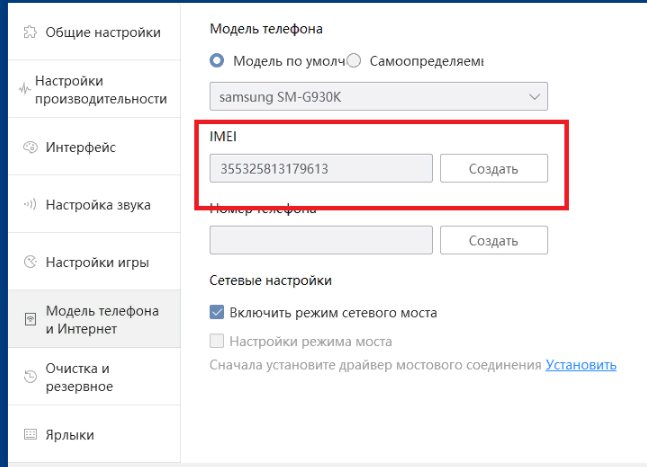Open the Интерфейс settings tab
The height and width of the screenshot is (467, 647).
click(x=81, y=148)
